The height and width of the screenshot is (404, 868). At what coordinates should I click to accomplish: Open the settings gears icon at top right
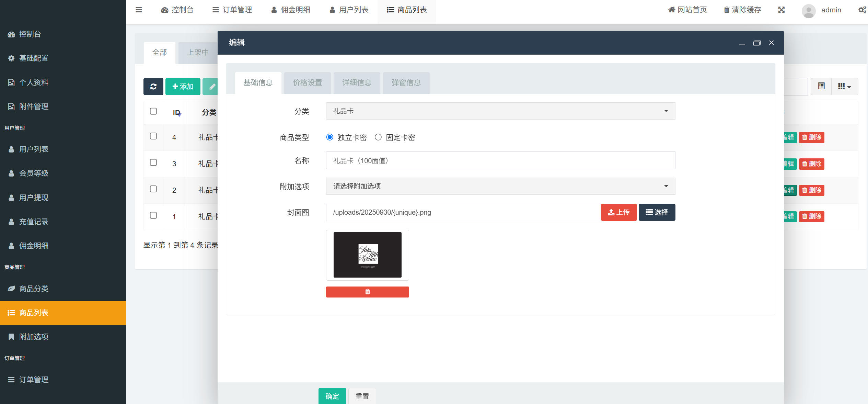point(862,10)
